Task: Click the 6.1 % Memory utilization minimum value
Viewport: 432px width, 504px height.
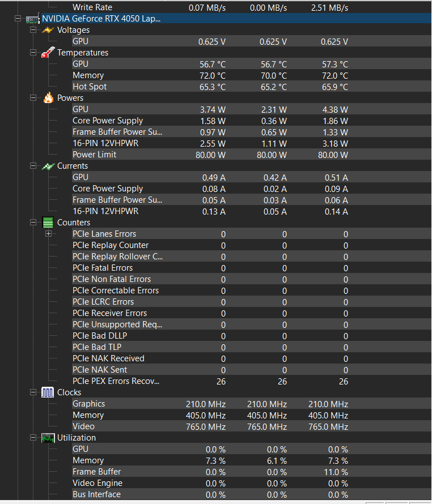Action: [277, 461]
